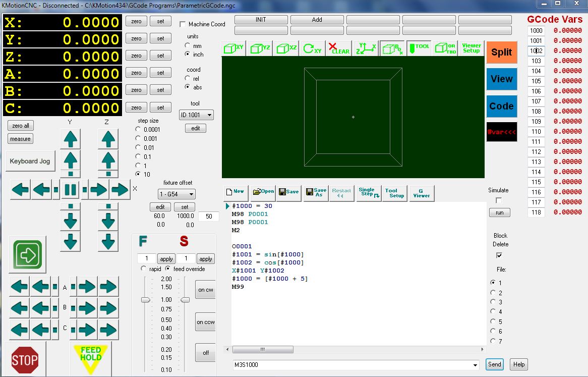This screenshot has width=588, height=377.
Task: Expand the fixture offset G54 dropdown
Action: click(177, 194)
